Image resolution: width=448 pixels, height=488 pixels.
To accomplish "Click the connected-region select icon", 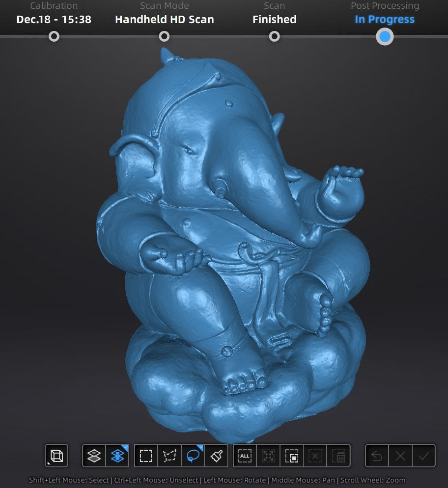I will point(268,456).
